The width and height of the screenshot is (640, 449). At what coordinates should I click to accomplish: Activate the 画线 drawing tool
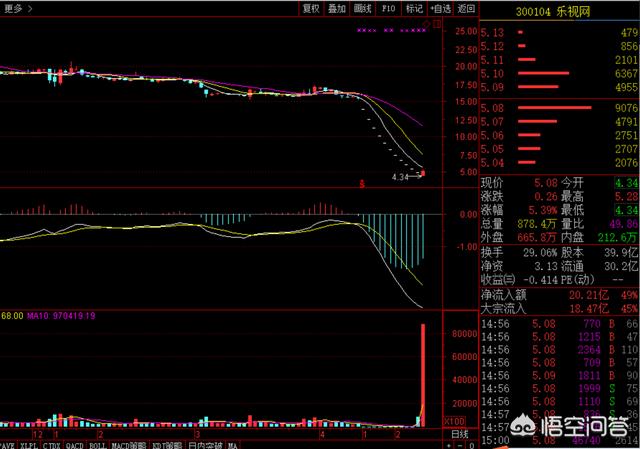(x=363, y=8)
